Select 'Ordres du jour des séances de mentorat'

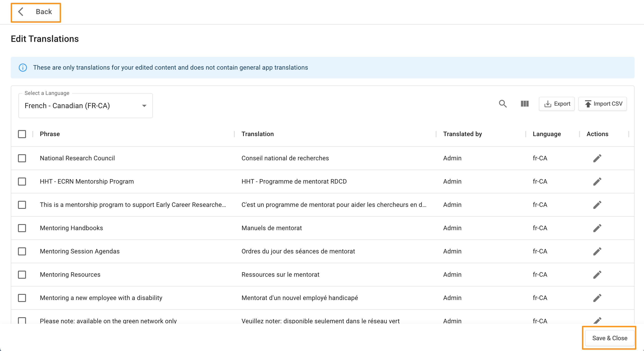[x=298, y=251]
